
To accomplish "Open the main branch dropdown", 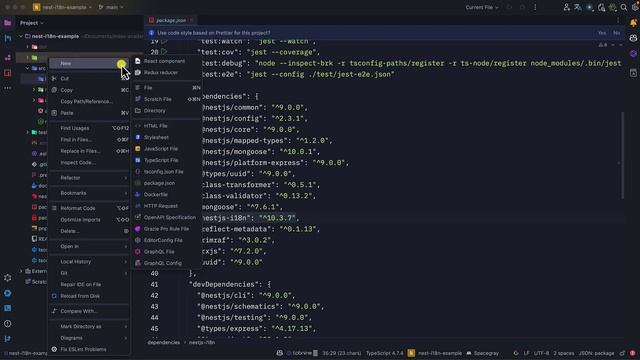I will coord(111,7).
